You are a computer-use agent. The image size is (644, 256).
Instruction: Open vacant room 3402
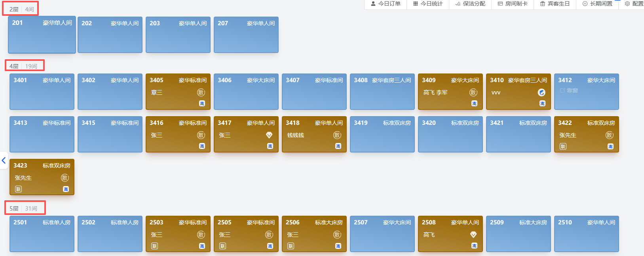point(110,92)
